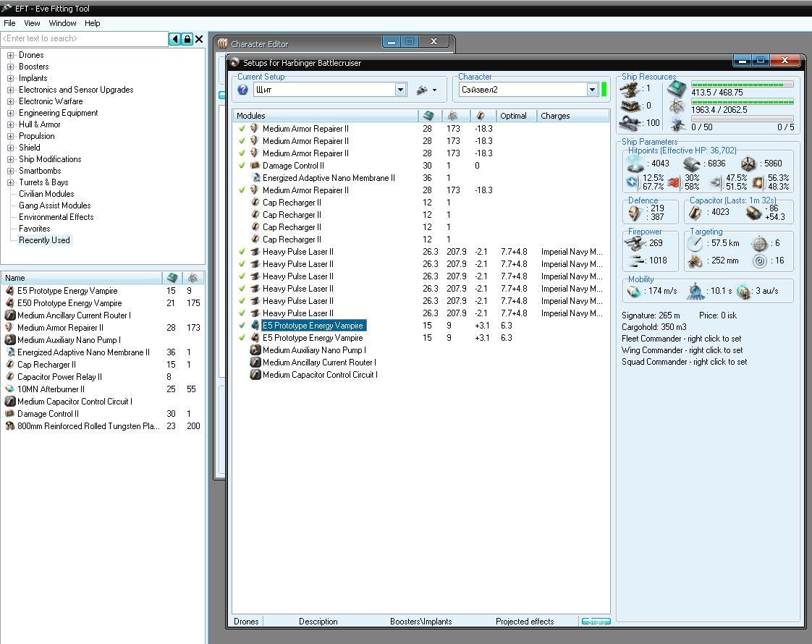Screen dimensions: 812x644
Task: Click the 800mm Reinforced Rolled Tungsten plate icon
Action: (9, 426)
